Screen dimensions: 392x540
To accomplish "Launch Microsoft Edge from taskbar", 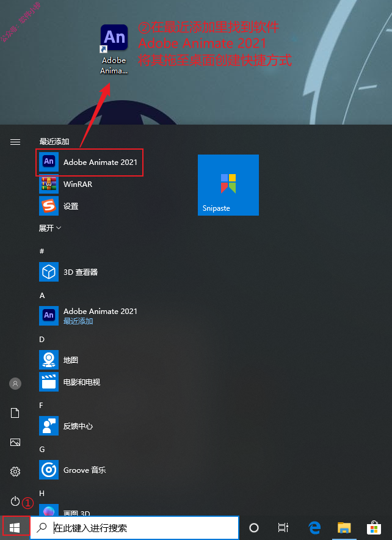I will pyautogui.click(x=314, y=527).
